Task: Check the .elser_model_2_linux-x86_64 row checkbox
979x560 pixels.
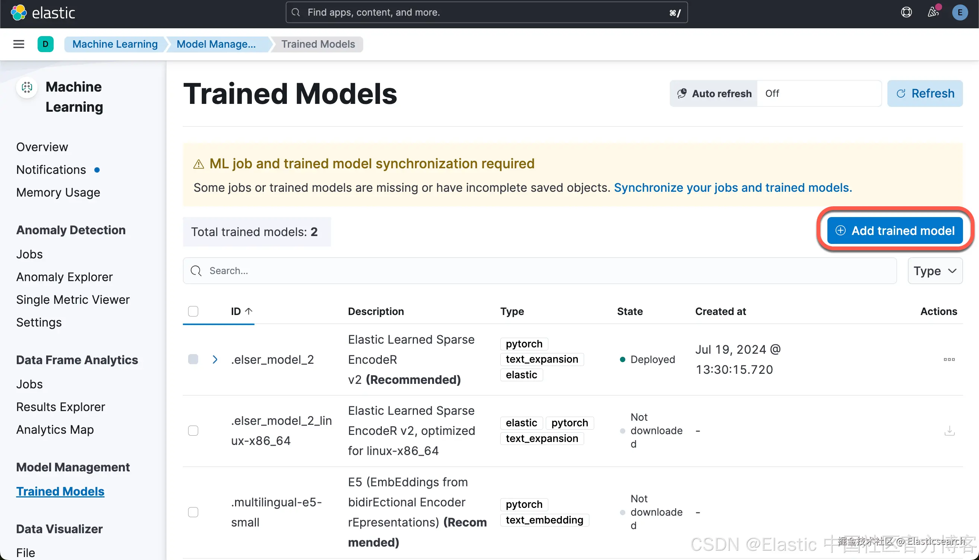Action: click(x=193, y=430)
